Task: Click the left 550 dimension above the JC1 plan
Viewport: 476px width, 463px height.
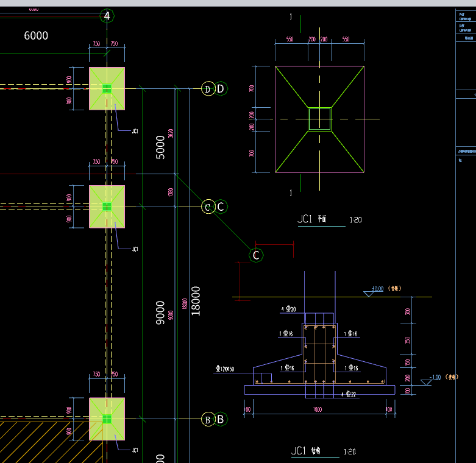Action: click(290, 39)
